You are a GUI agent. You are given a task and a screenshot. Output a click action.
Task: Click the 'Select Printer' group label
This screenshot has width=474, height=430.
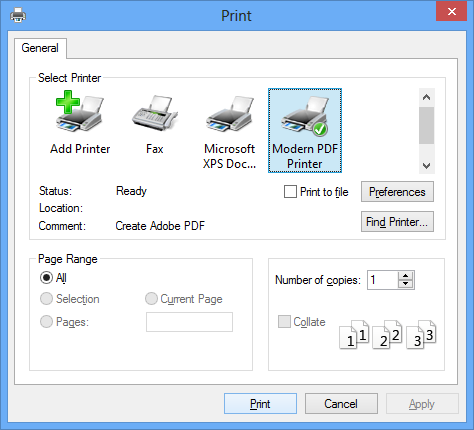tap(69, 78)
